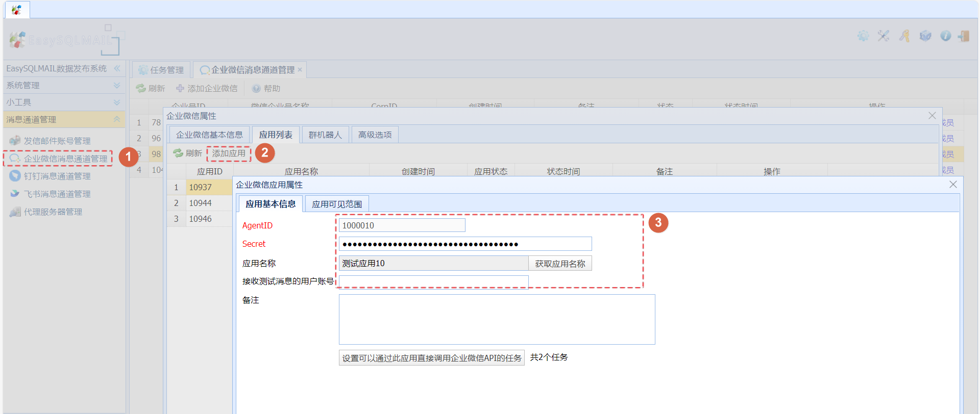Click the 帮助 text in the main toolbar
The height and width of the screenshot is (414, 980).
272,88
